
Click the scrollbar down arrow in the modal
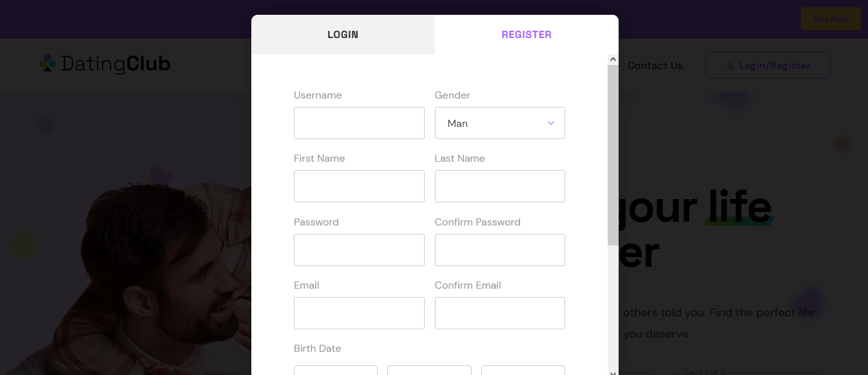coord(613,372)
